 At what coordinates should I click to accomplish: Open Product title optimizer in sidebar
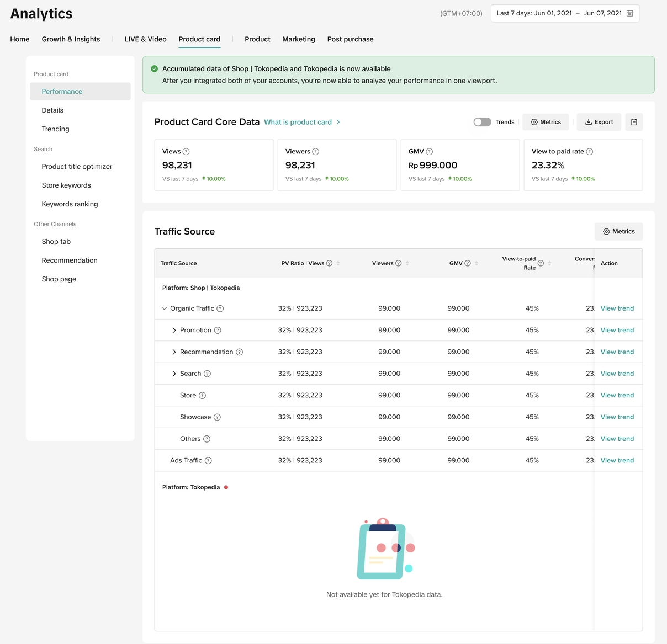tap(77, 167)
